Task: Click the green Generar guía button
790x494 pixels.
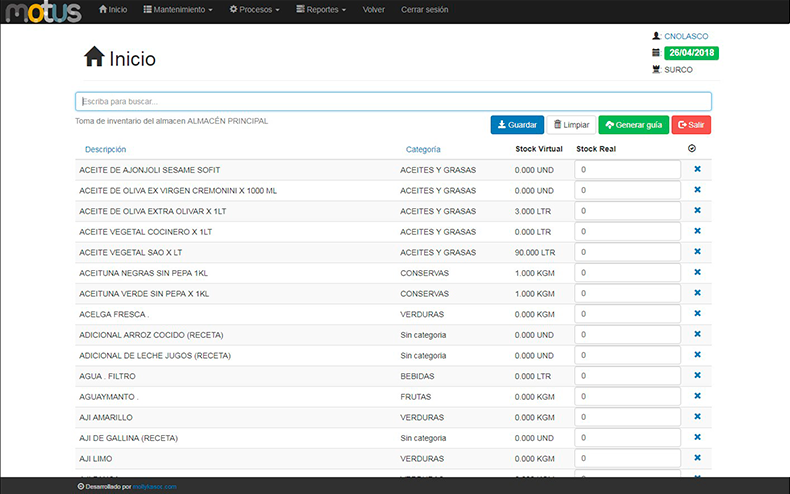Action: click(633, 125)
